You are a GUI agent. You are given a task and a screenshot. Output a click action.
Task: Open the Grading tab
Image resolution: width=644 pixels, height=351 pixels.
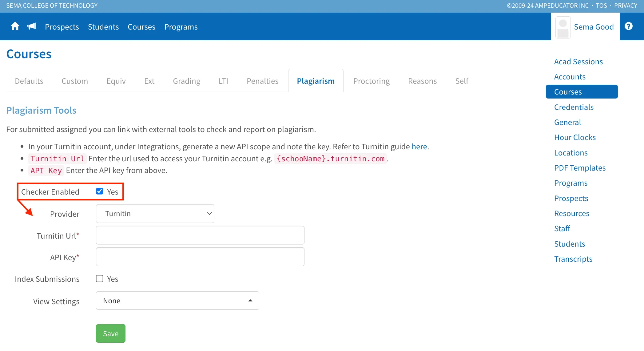pyautogui.click(x=186, y=81)
